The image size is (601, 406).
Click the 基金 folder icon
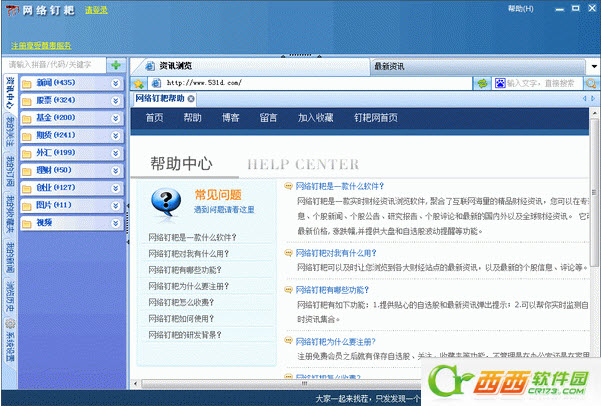click(x=26, y=118)
